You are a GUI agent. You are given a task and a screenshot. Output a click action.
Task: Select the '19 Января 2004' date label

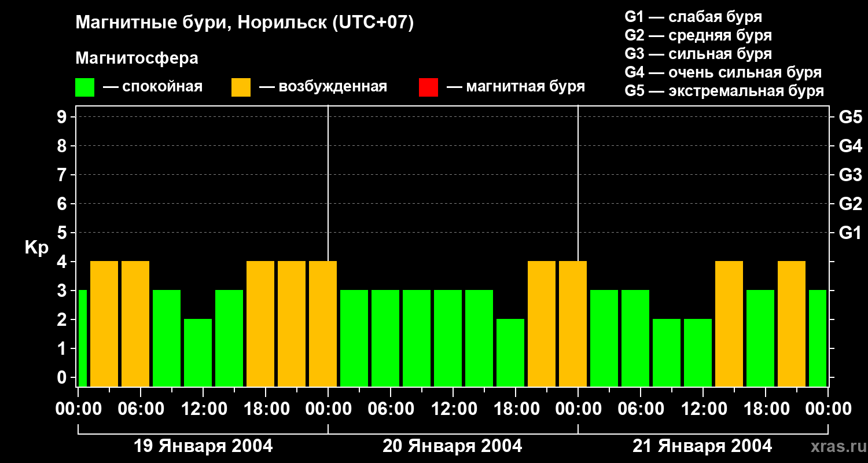(x=203, y=446)
